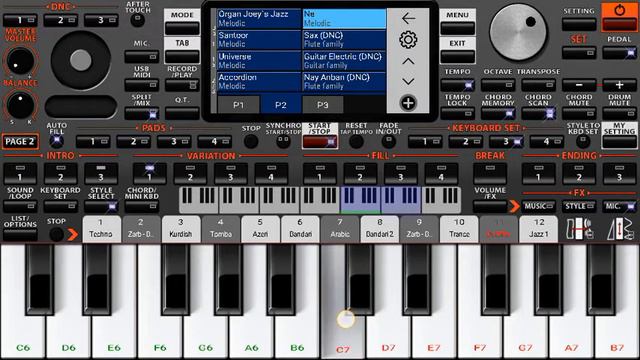Select Guitar Electric (DNC) sound

click(344, 61)
